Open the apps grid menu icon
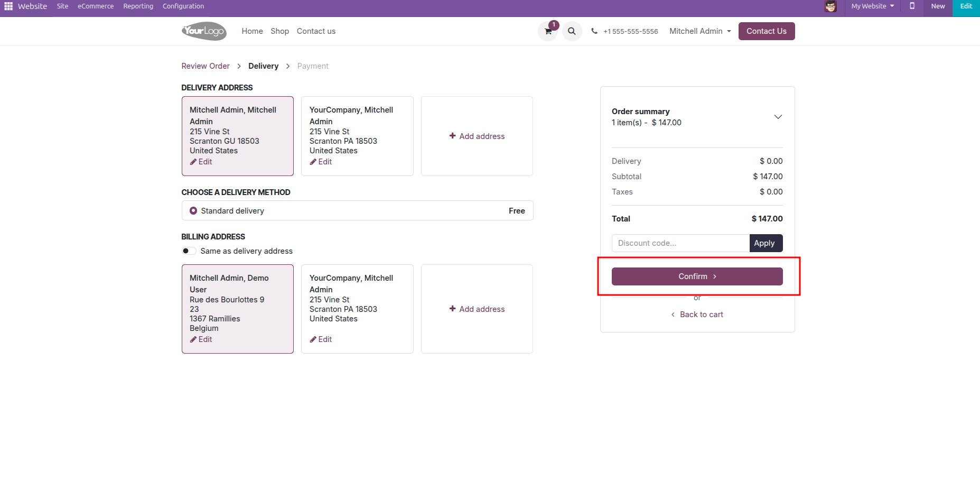Image resolution: width=980 pixels, height=499 pixels. [8, 6]
